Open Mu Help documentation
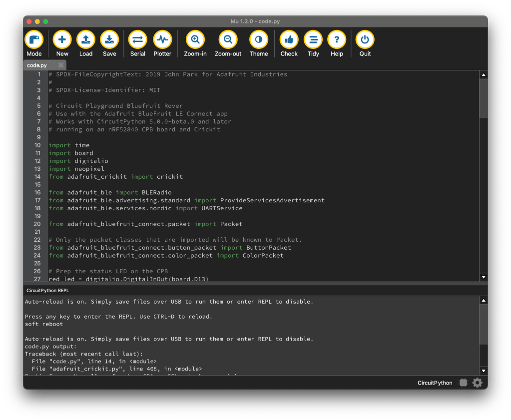The width and height of the screenshot is (511, 420). pos(337,40)
